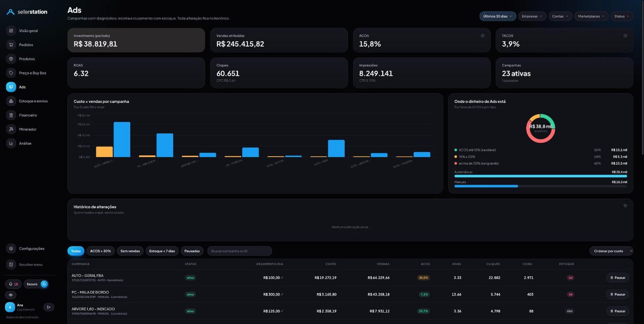This screenshot has height=324, width=644.
Task: Select the Estoque < 7 dias filter
Action: 162,251
